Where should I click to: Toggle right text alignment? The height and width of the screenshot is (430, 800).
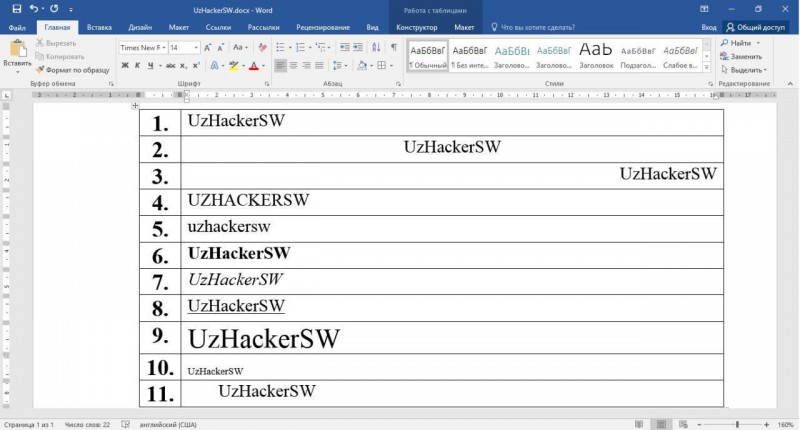pyautogui.click(x=306, y=65)
